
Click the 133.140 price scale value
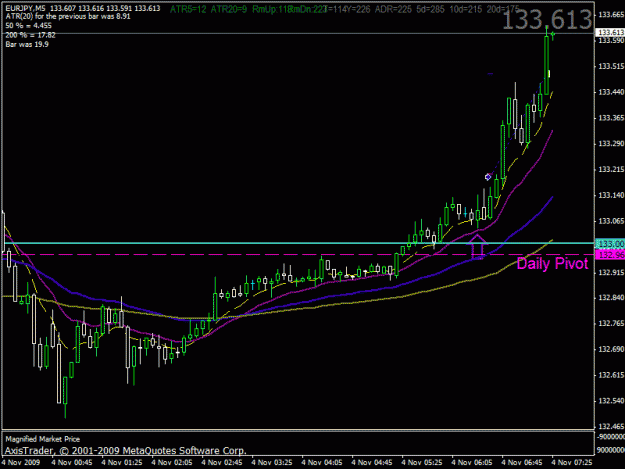[x=611, y=195]
